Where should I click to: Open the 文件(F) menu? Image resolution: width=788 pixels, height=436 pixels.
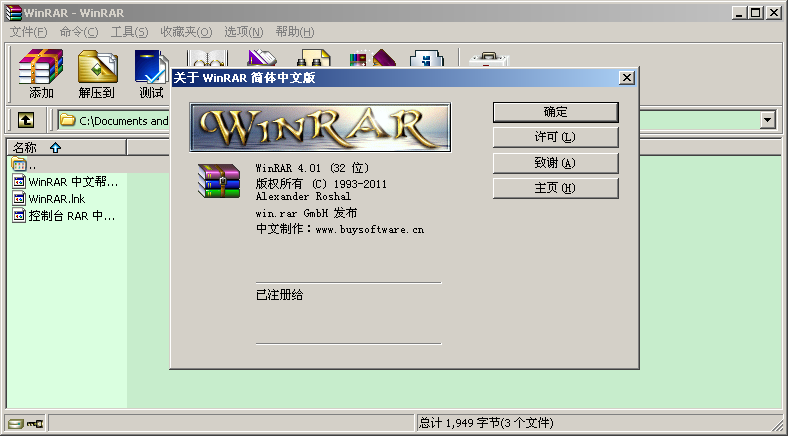pyautogui.click(x=28, y=32)
